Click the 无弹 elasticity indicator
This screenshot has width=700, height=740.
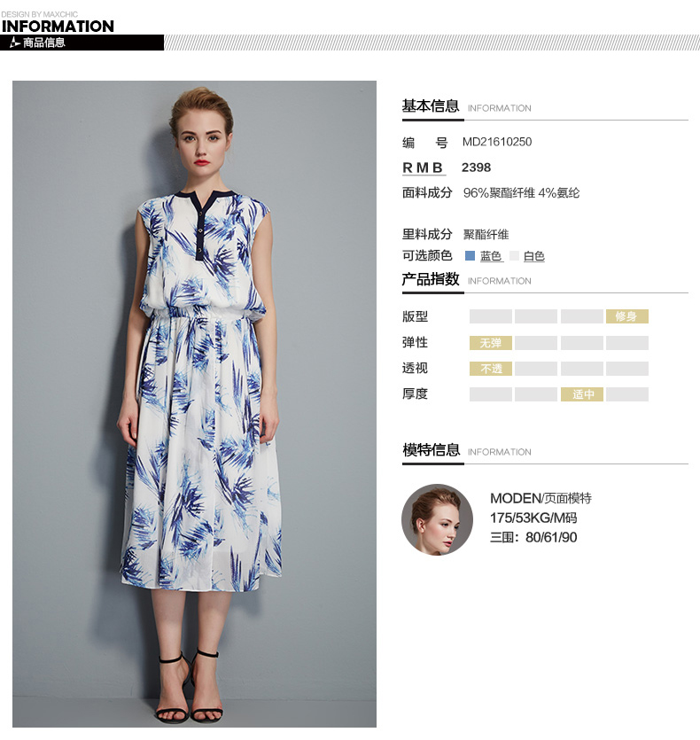(490, 343)
